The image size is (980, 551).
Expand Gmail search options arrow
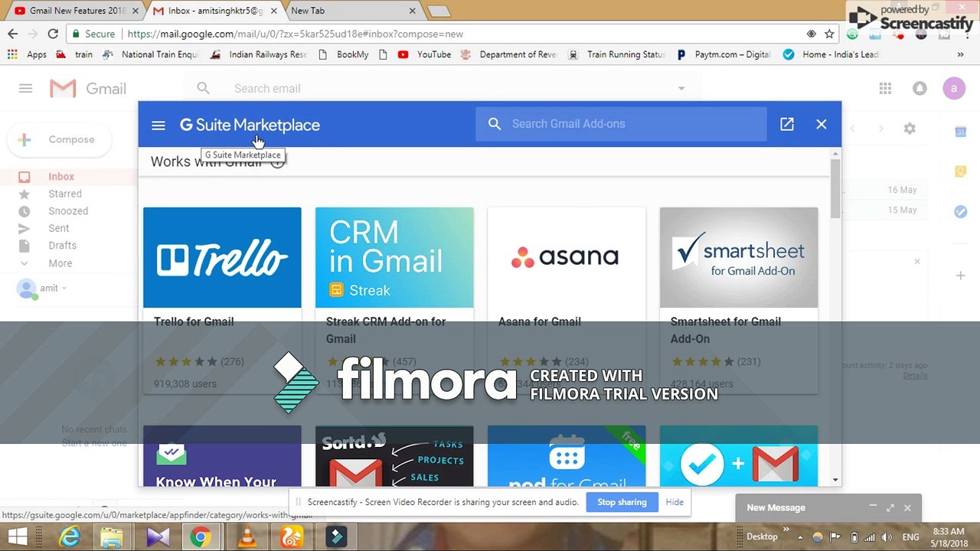681,89
